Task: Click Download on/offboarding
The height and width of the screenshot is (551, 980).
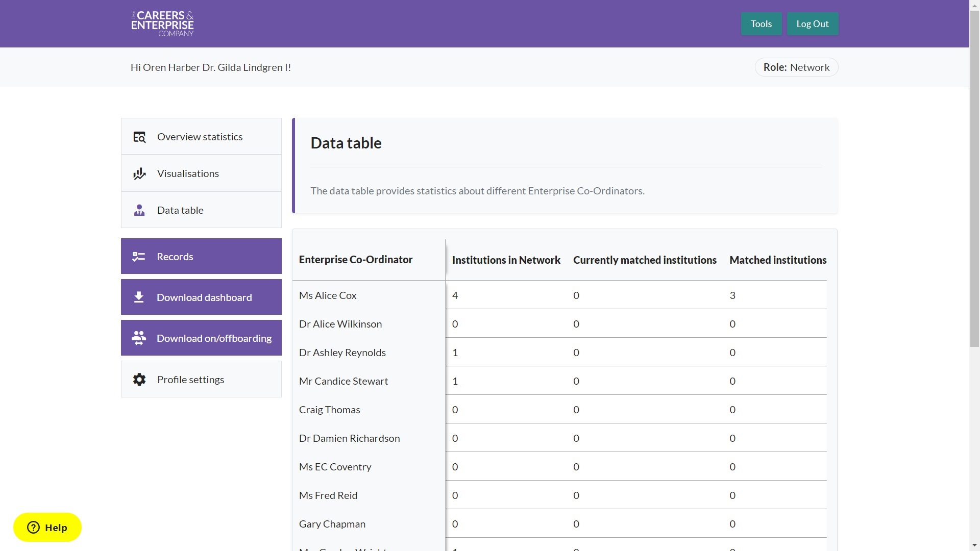Action: point(201,338)
